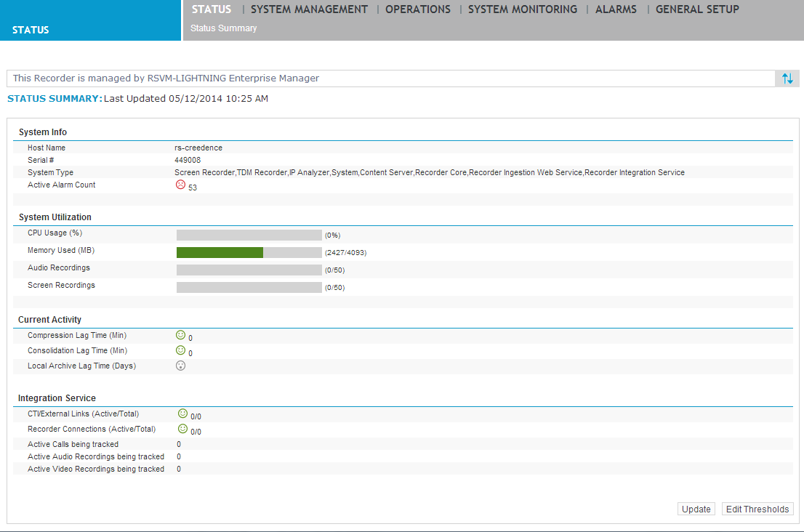Click the Update button

click(696, 509)
